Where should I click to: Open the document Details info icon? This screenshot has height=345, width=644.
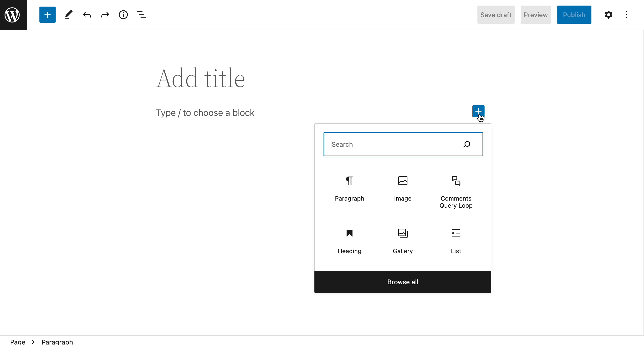[x=123, y=15]
